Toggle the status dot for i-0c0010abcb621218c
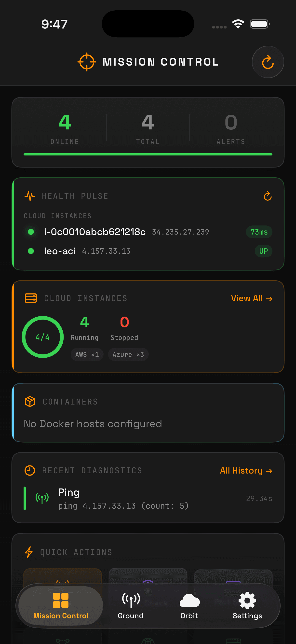Image resolution: width=296 pixels, height=644 pixels. [x=31, y=232]
